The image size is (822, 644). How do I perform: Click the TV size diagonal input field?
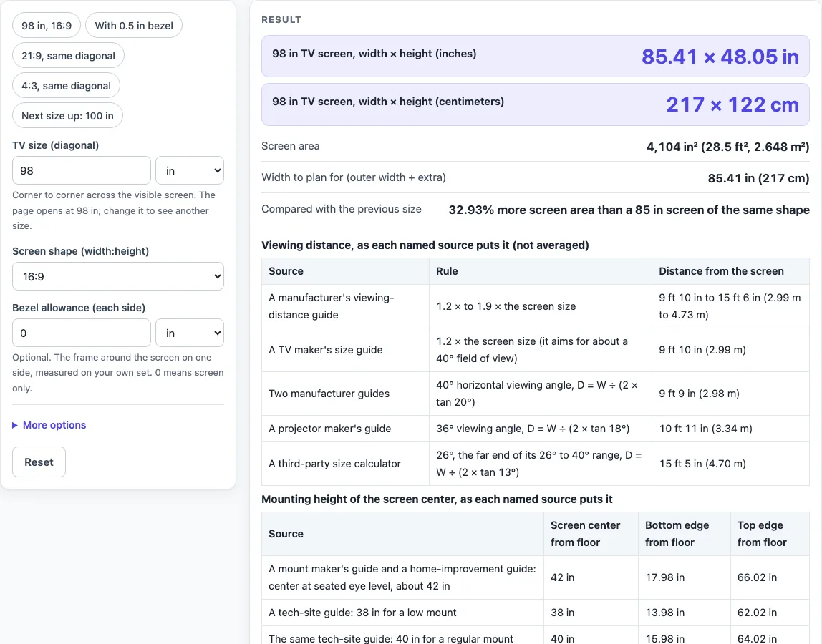[x=82, y=170]
